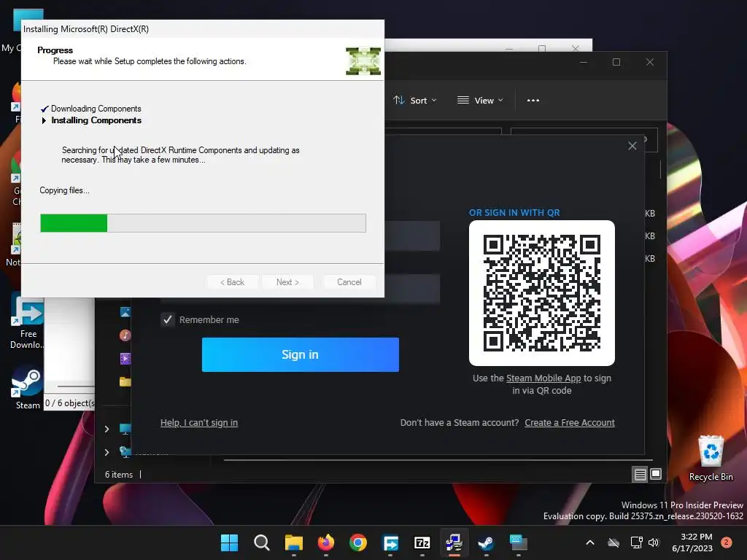Viewport: 747px width, 560px height.
Task: Open File Explorer from the taskbar
Action: pyautogui.click(x=294, y=542)
